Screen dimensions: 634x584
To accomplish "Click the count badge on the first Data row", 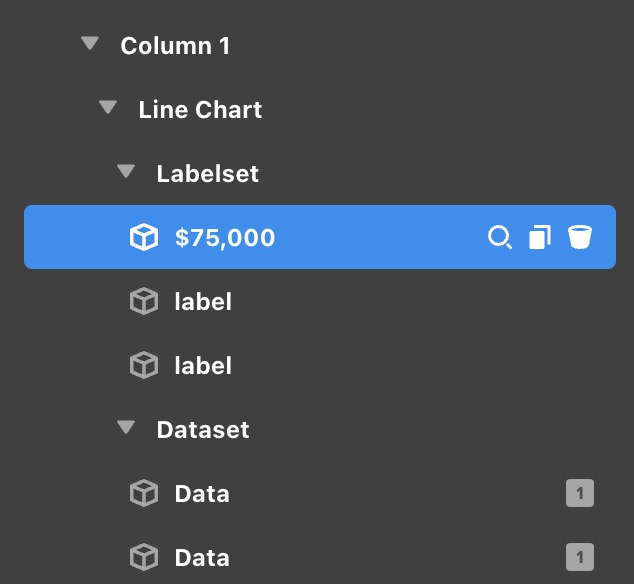I will [580, 493].
